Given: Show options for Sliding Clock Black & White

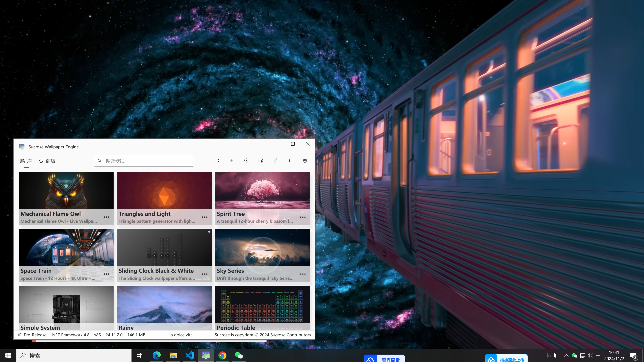Looking at the screenshot, I should [204, 274].
